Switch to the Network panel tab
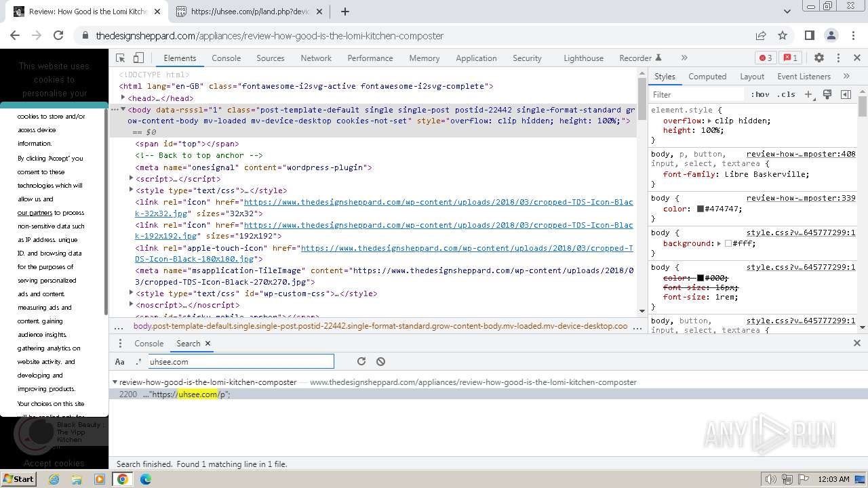The height and width of the screenshot is (488, 868). 316,58
